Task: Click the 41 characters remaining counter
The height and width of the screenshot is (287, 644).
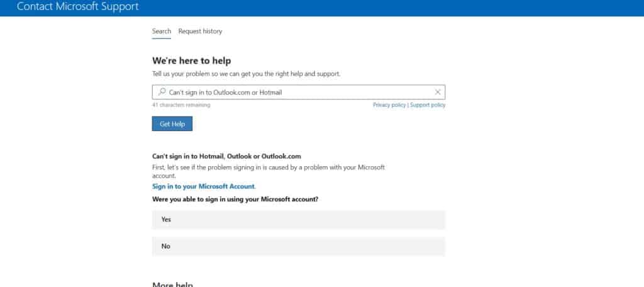Action: [x=181, y=105]
